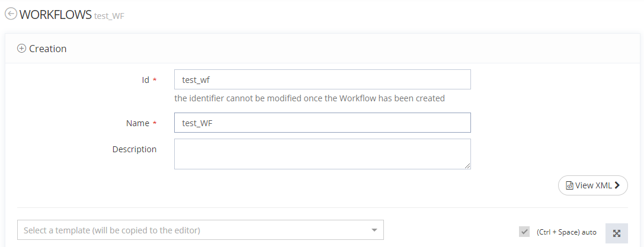The width and height of the screenshot is (644, 247).
Task: Click the Name field label
Action: 137,123
